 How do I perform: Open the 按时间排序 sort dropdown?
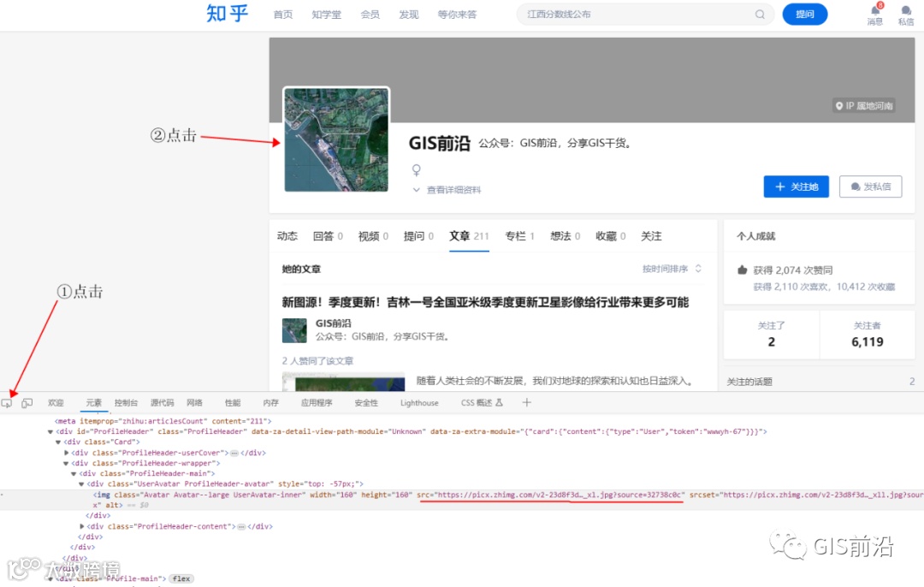[672, 269]
